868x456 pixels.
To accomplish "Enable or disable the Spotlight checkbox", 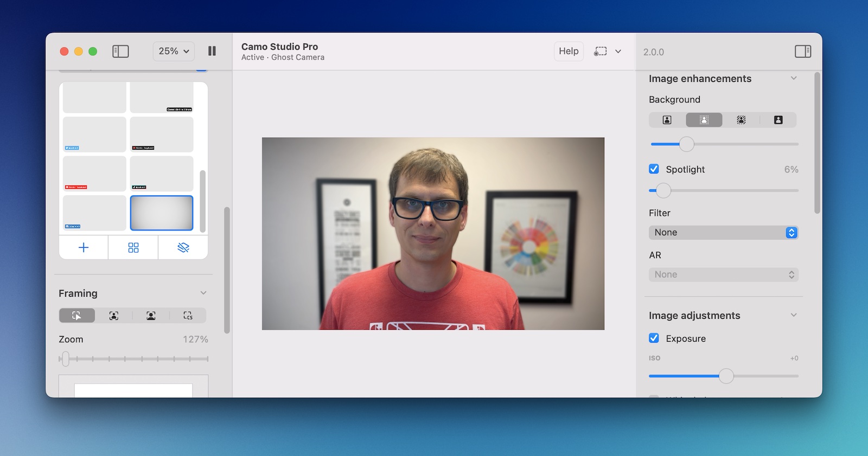I will tap(654, 169).
